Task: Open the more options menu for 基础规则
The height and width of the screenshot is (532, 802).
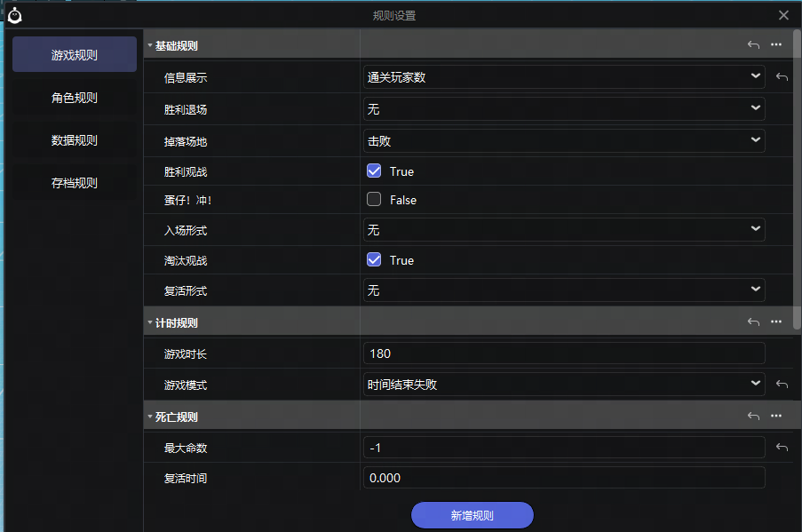Action: (776, 45)
